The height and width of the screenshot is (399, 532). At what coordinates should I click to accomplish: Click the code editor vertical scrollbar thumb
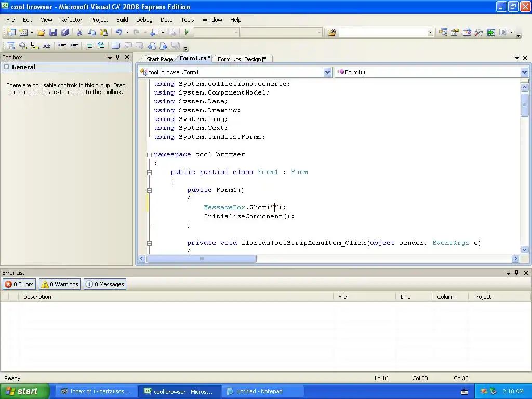[x=524, y=105]
